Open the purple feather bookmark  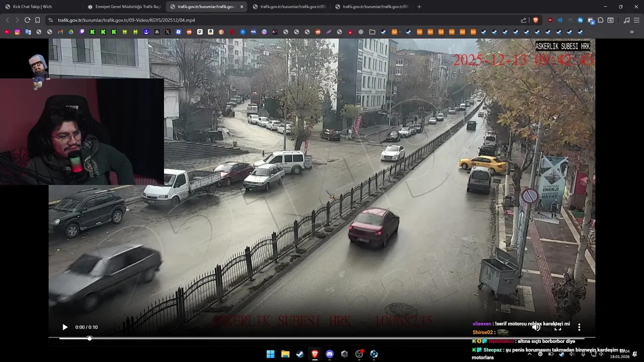[329, 32]
